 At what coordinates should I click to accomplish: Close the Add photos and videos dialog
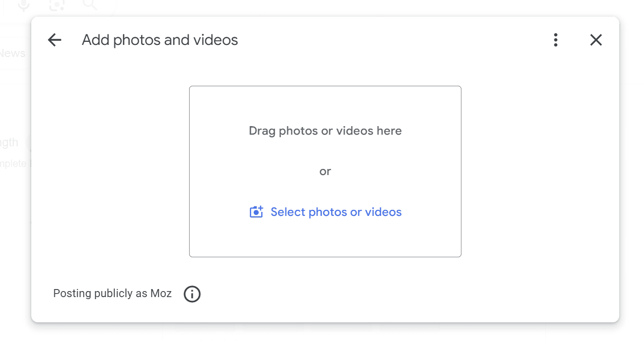[596, 40]
